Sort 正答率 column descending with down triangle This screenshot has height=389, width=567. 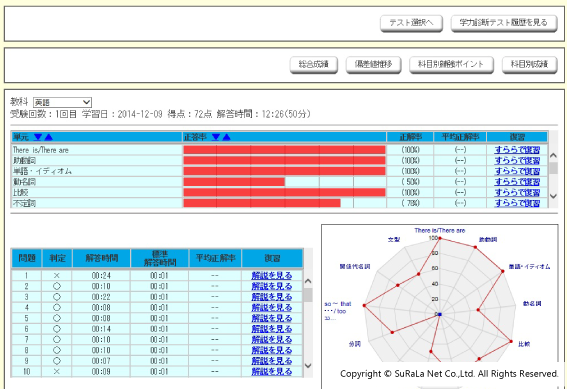[x=216, y=137]
